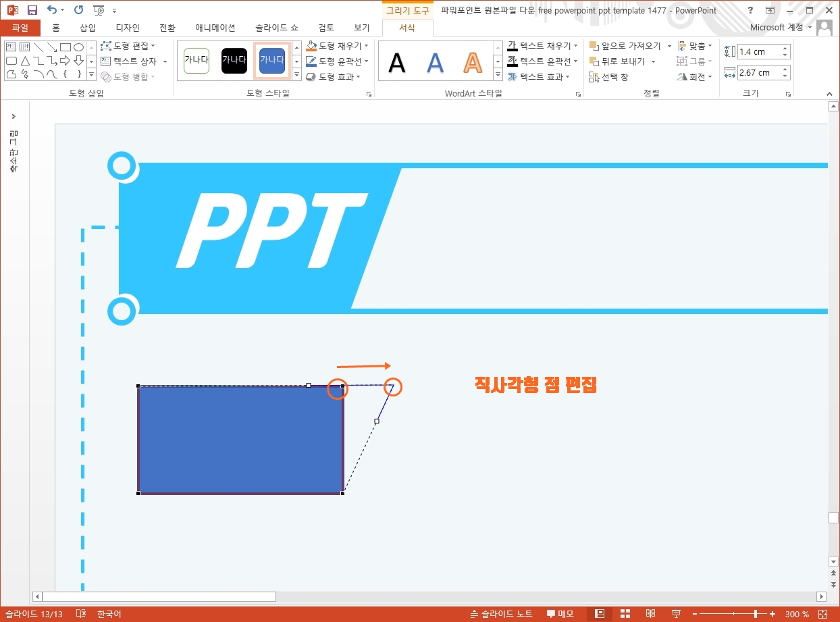This screenshot has width=840, height=622.
Task: Click the zoom slider handle
Action: 755,614
